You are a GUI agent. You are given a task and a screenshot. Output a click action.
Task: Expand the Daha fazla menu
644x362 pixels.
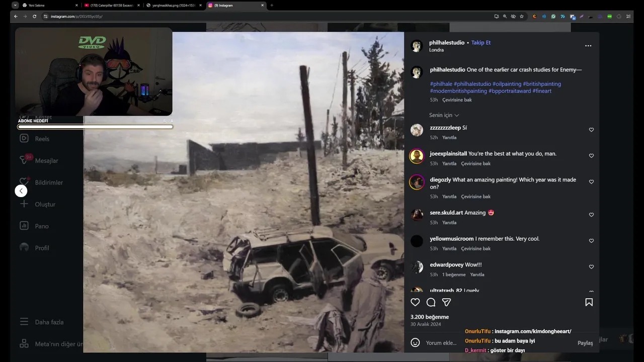[x=49, y=322]
